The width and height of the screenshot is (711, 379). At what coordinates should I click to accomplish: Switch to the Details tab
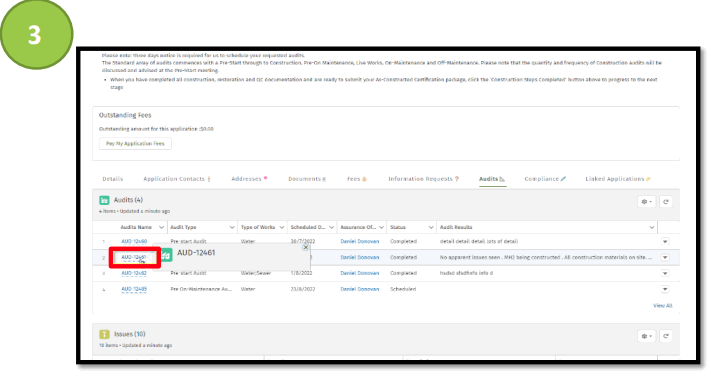pyautogui.click(x=112, y=179)
